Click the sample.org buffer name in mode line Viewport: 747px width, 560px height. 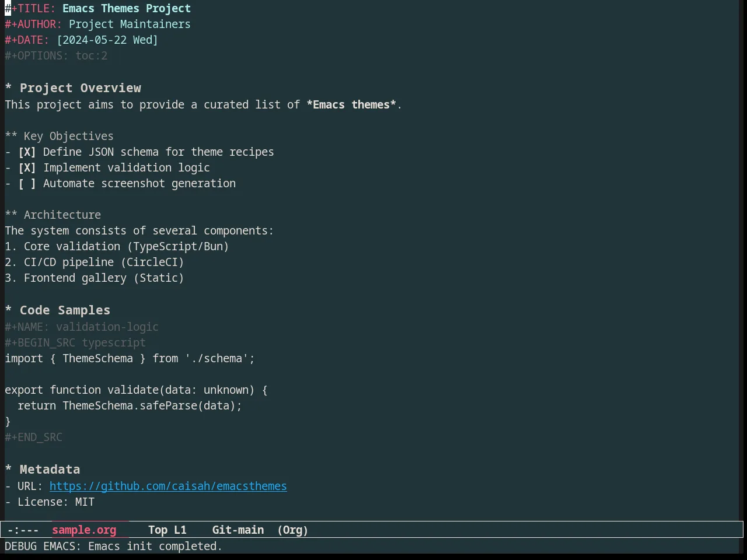84,530
